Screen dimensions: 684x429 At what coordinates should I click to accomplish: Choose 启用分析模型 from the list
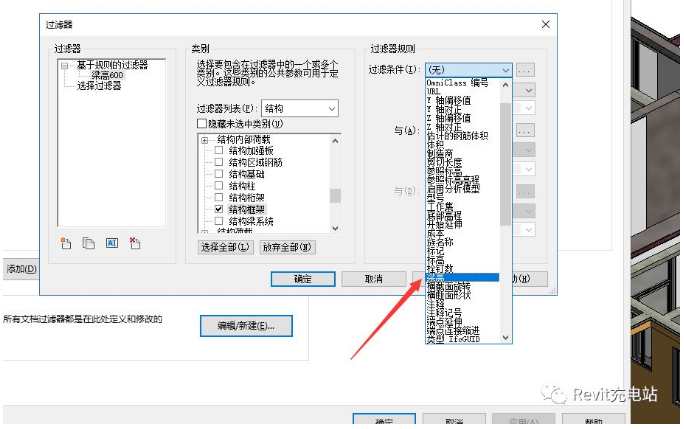click(453, 189)
